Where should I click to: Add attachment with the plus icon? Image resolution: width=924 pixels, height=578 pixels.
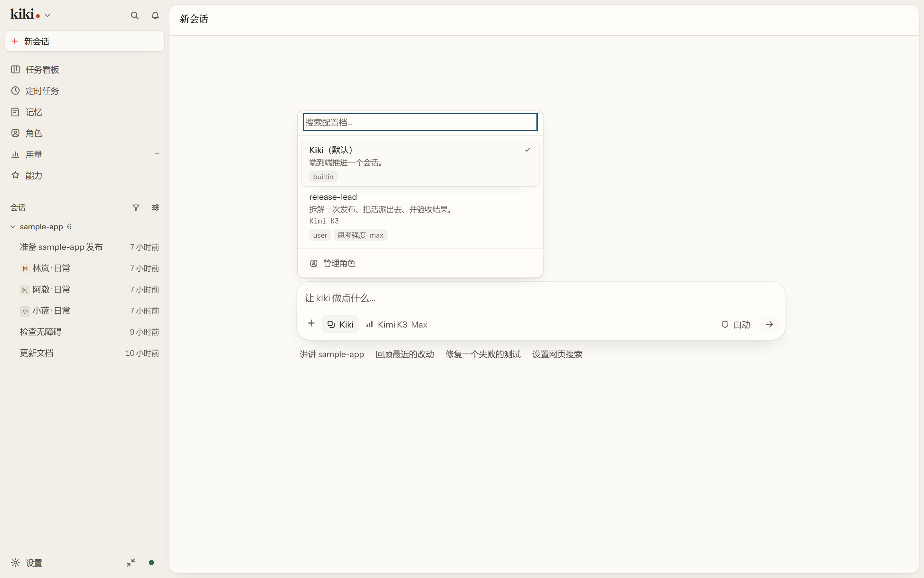[x=311, y=324]
